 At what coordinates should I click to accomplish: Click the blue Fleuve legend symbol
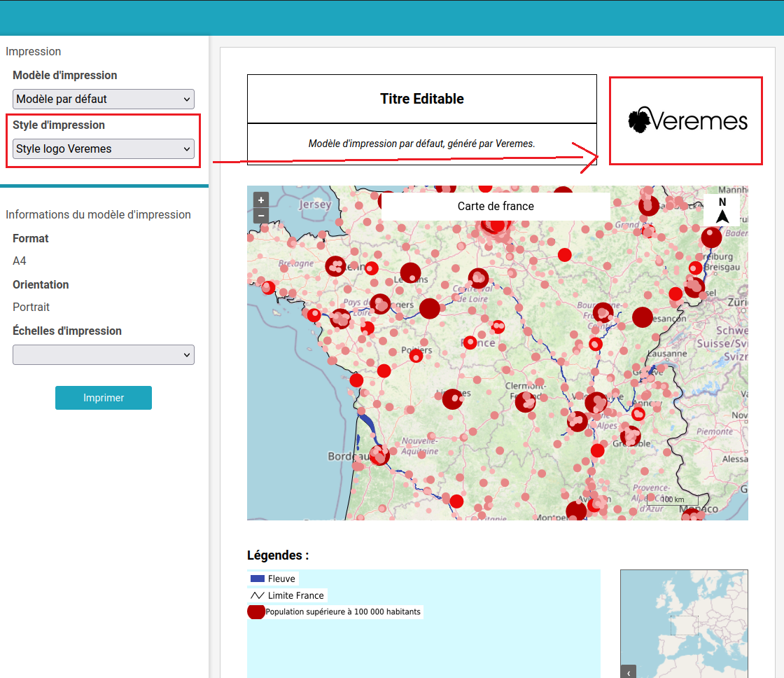(258, 579)
